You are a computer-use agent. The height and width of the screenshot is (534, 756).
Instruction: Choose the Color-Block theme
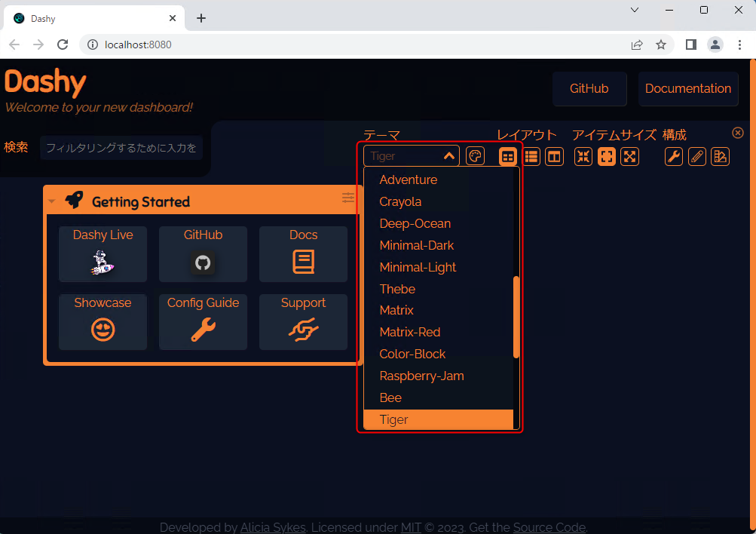[x=438, y=354]
